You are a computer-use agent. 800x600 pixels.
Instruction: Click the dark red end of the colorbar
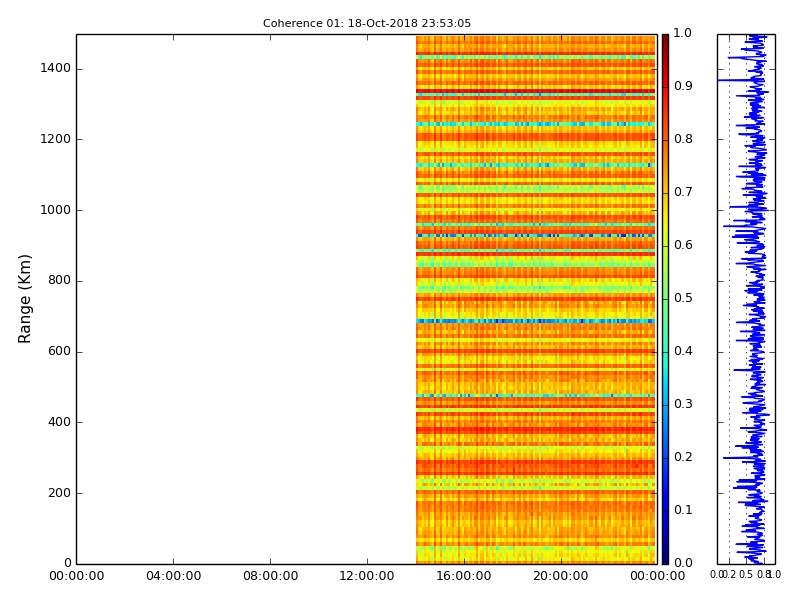click(x=665, y=41)
